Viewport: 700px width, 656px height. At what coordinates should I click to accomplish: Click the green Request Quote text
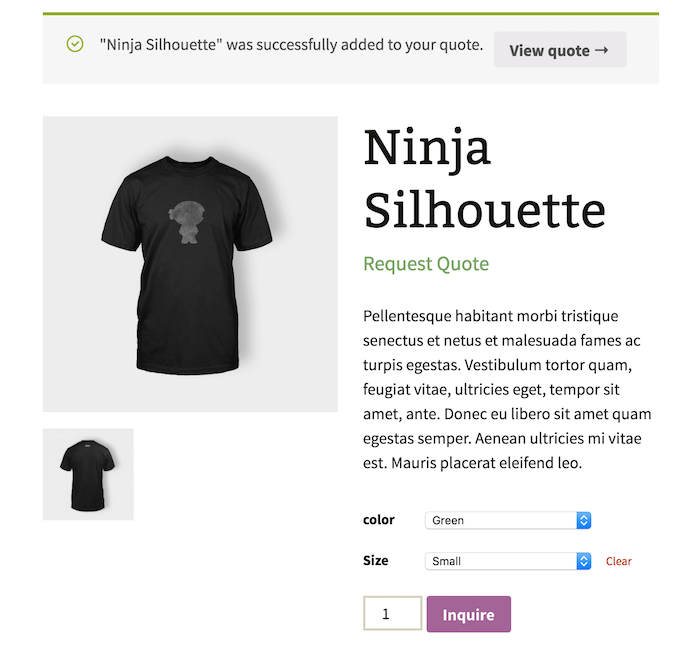(x=426, y=264)
